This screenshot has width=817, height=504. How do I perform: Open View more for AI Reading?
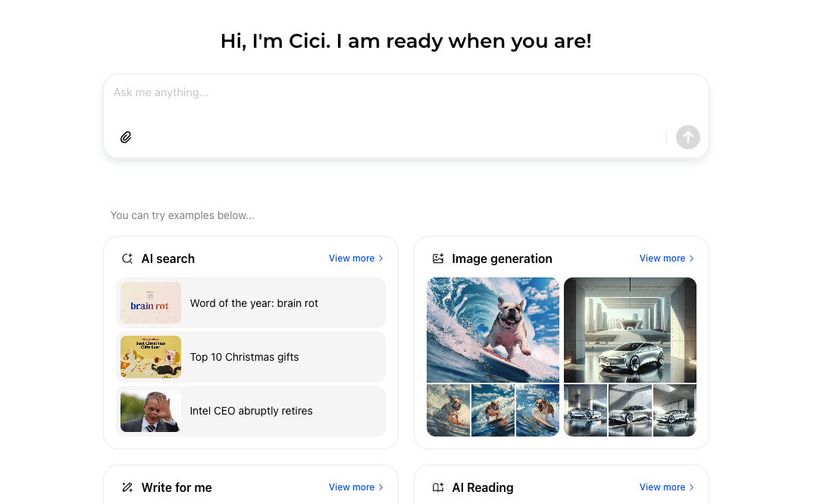pos(666,487)
